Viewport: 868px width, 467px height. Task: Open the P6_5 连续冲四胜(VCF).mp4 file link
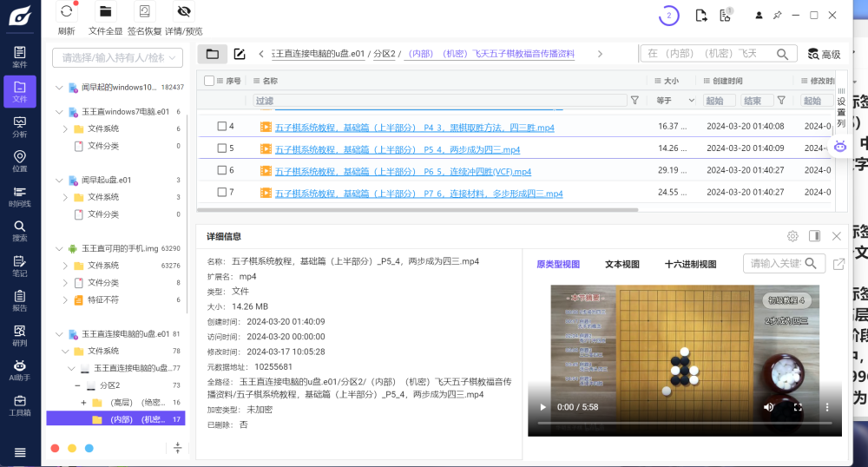click(403, 171)
